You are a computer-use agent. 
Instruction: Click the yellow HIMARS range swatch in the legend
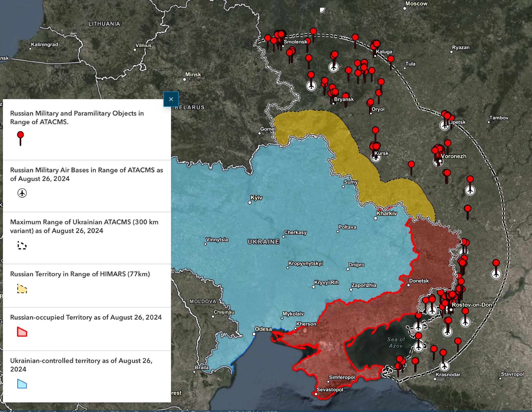point(22,288)
